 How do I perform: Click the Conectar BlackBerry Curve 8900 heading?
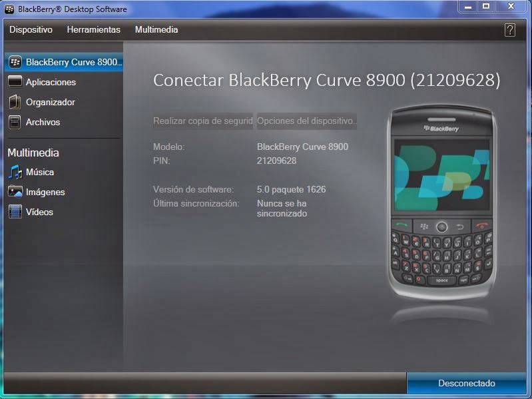coord(327,81)
